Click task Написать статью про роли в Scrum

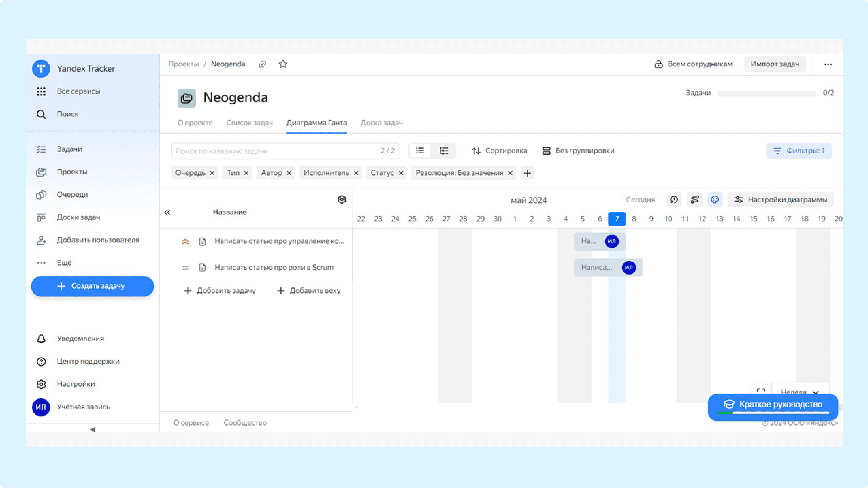click(274, 268)
